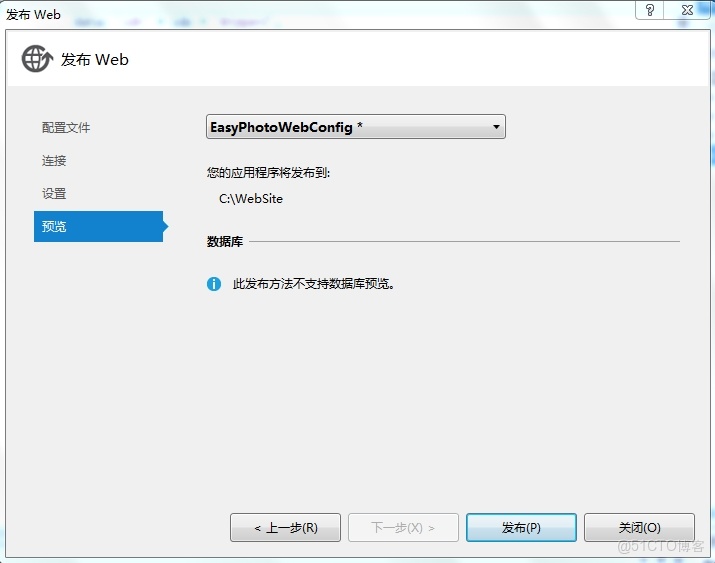715x563 pixels.
Task: Open the 设置 step
Action: [54, 194]
